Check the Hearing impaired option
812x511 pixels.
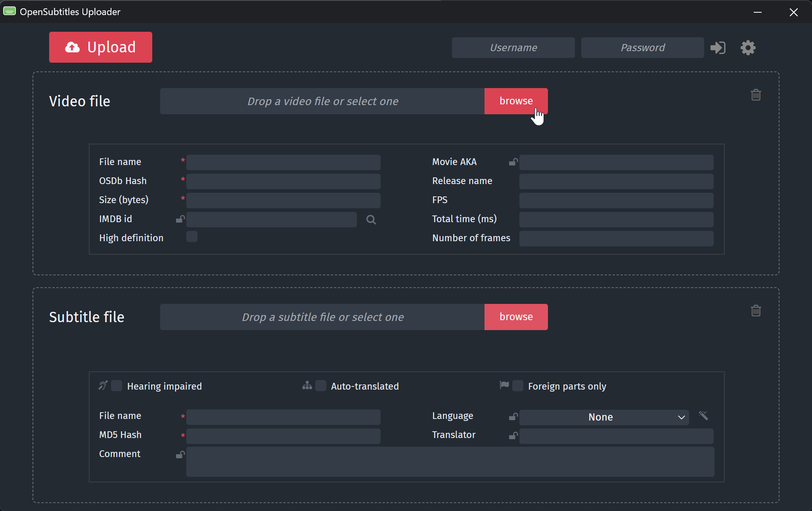coord(117,386)
